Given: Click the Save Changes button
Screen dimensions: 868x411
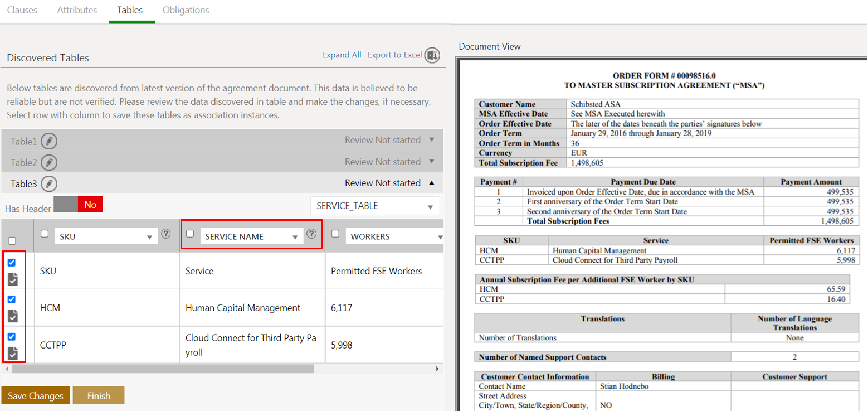Looking at the screenshot, I should pos(36,396).
